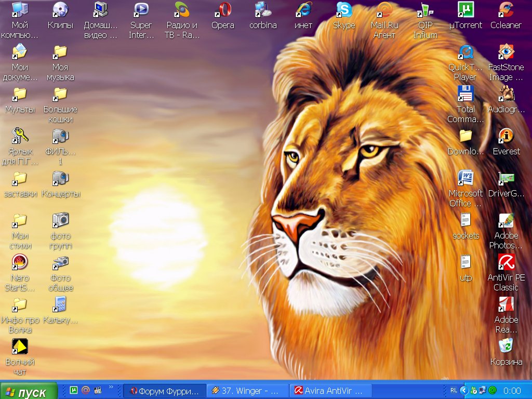Open the Радио и ТВ shortcut
Image resolution: width=532 pixels, height=399 pixels.
tap(182, 9)
